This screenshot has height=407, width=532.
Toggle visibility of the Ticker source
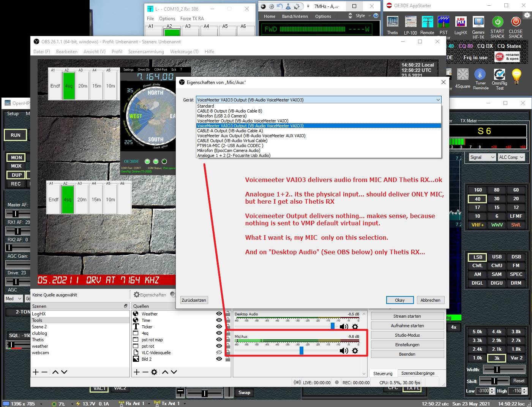tap(219, 327)
